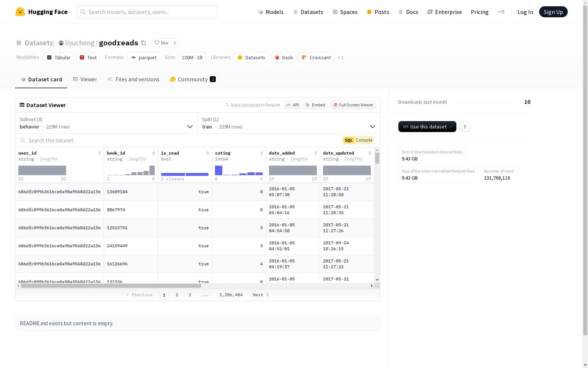Select the parquet format tag
This screenshot has height=368, width=588.
click(144, 57)
